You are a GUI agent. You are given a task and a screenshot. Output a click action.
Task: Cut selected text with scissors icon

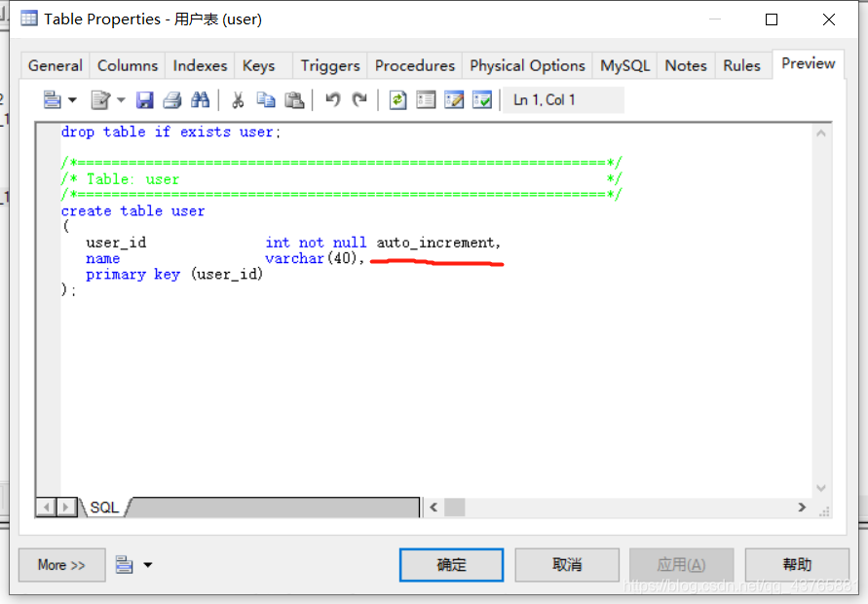click(238, 100)
